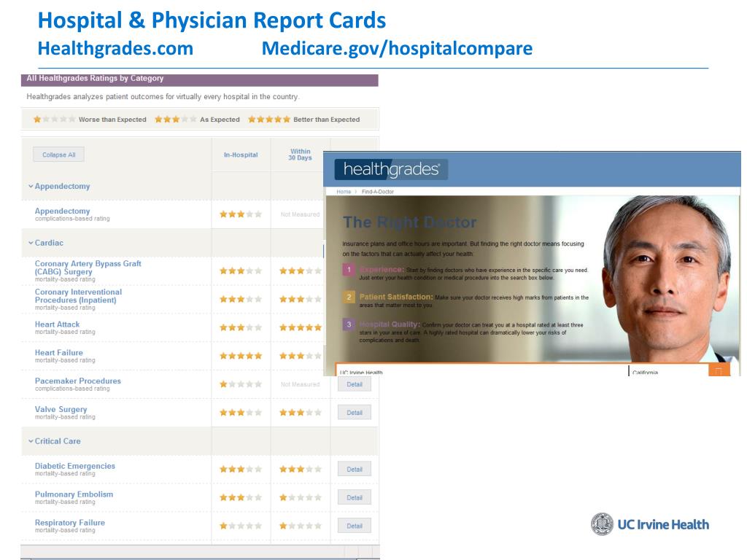Click Detail button for Respiratory Failure
Screen dimensions: 747x560
[355, 526]
